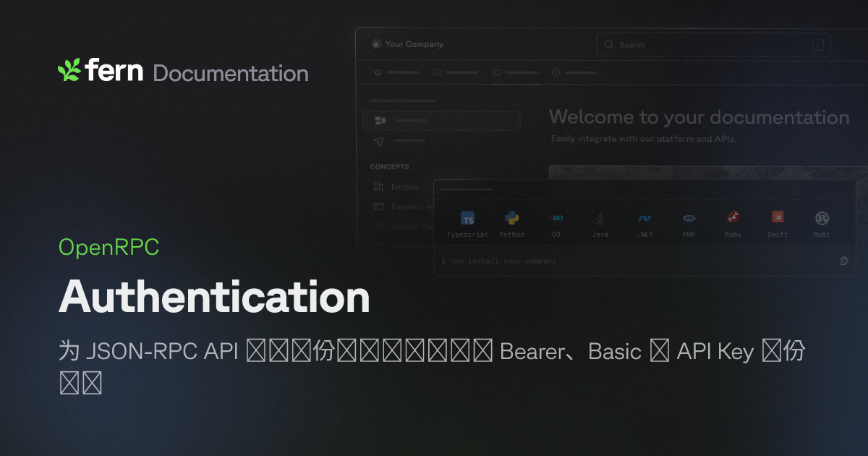
Task: Click the Authentication page title
Action: click(x=214, y=297)
